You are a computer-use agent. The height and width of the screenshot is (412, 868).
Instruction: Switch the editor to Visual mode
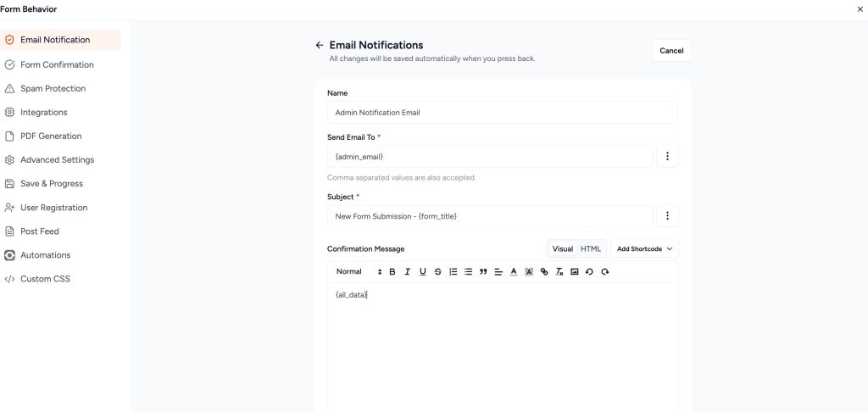coord(563,249)
